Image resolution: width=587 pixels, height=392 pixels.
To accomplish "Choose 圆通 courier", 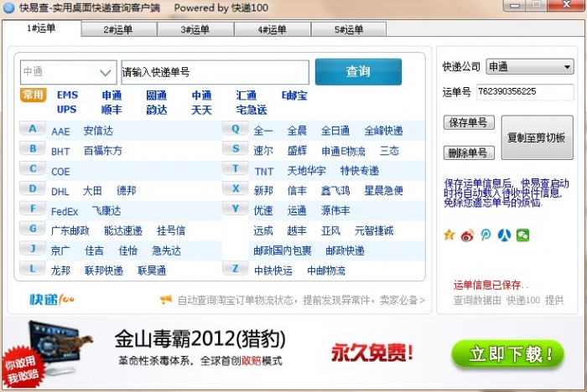I will pyautogui.click(x=157, y=95).
